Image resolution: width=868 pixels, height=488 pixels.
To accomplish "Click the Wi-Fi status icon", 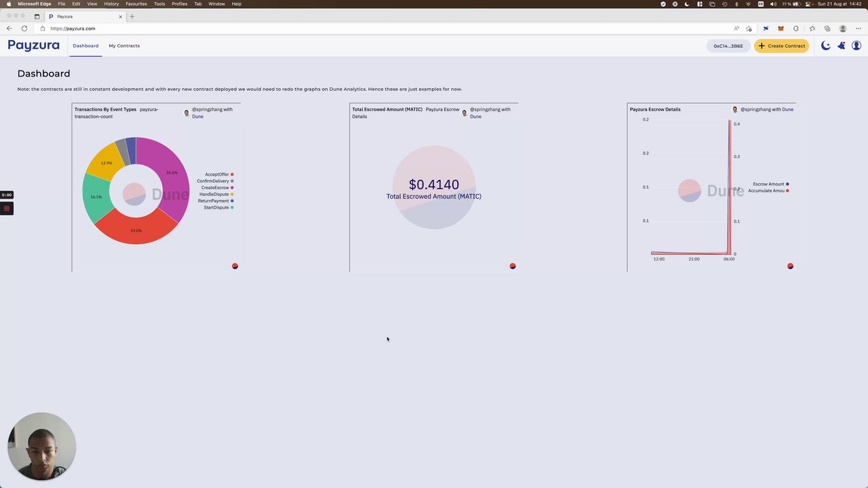I will 749,4.
